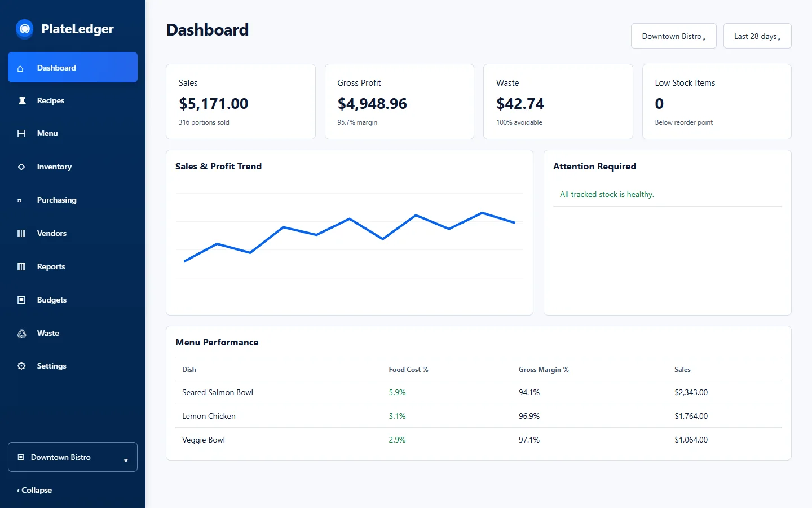
Task: Click the Gross Margin % column header
Action: pyautogui.click(x=544, y=370)
